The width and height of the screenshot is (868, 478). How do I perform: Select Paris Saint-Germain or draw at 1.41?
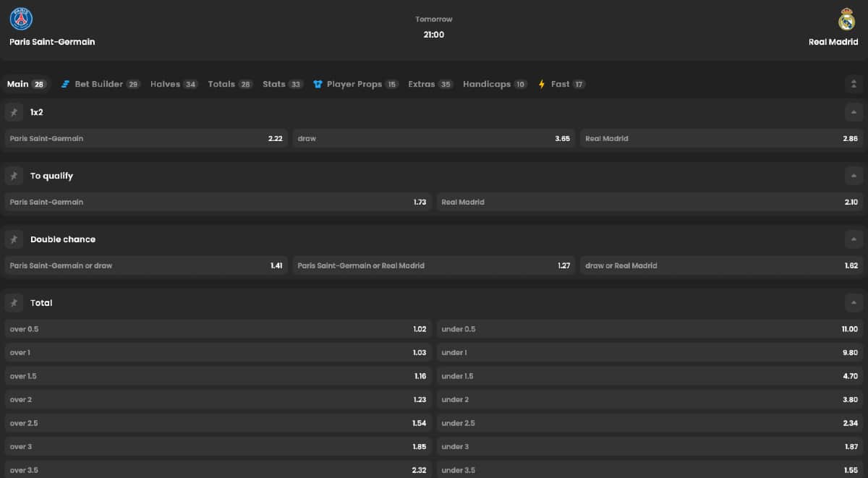coord(146,265)
